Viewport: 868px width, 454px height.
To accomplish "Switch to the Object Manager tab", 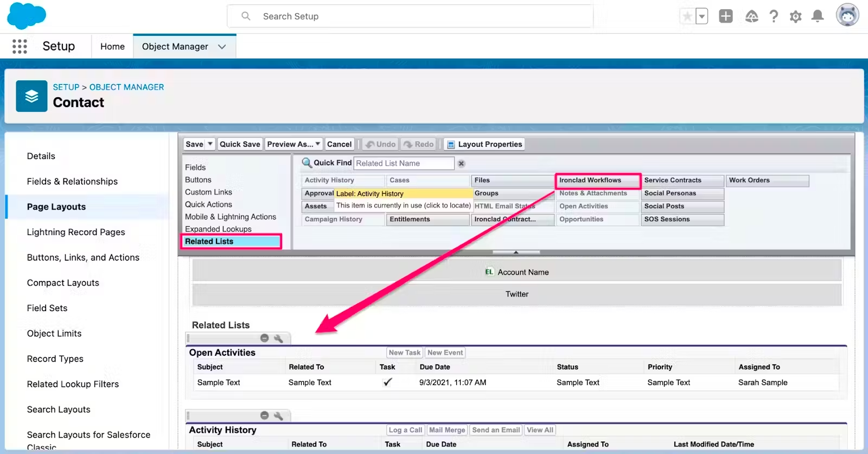I will point(175,47).
